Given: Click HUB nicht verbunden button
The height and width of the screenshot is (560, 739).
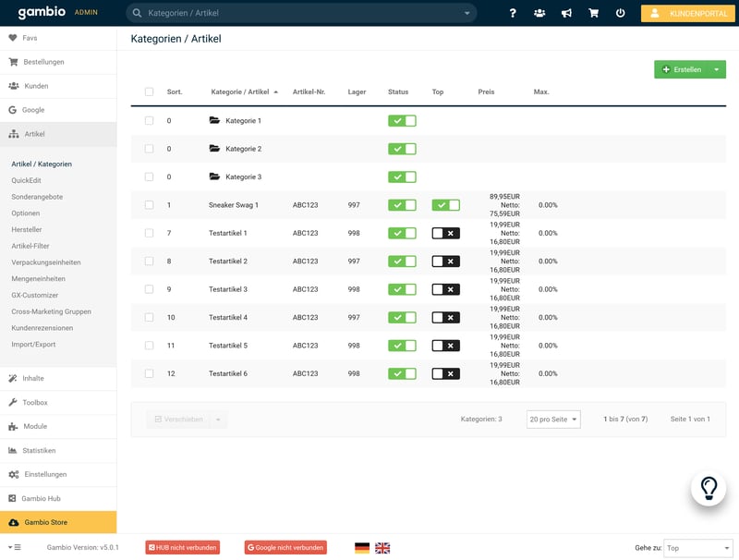Looking at the screenshot, I should [x=183, y=548].
